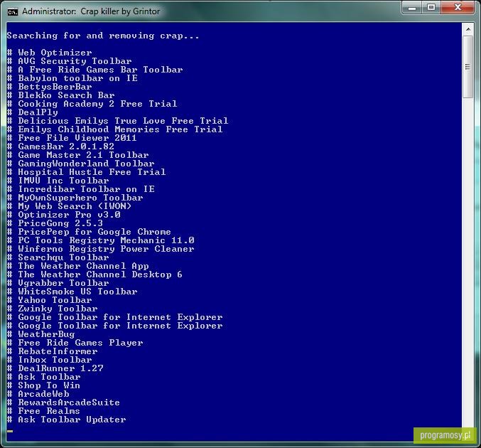The image size is (481, 448).
Task: Select the 'Inbox Toolbar' entry
Action: [x=49, y=360]
